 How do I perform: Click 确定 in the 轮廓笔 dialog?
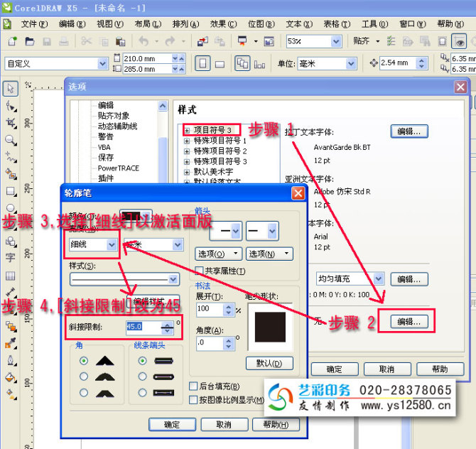click(x=172, y=425)
